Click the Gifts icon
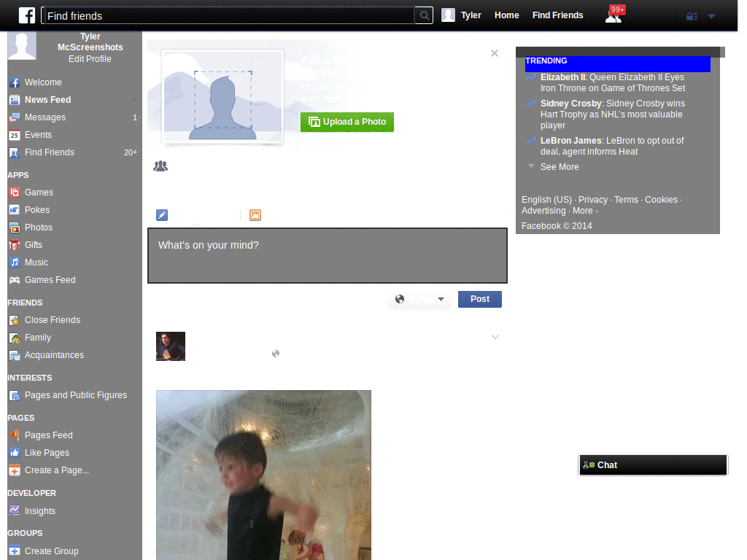Viewport: 747px width, 560px height. [x=15, y=245]
